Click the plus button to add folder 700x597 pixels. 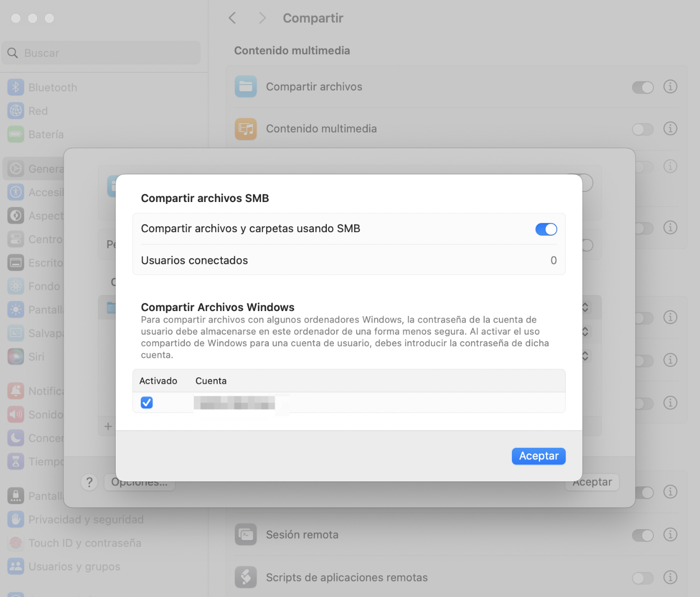(108, 427)
